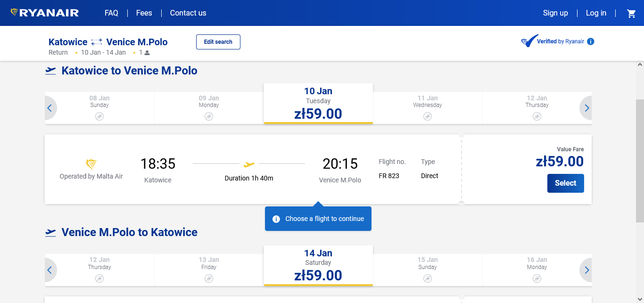This screenshot has width=644, height=303.
Task: Open Contact us link
Action: coord(188,13)
